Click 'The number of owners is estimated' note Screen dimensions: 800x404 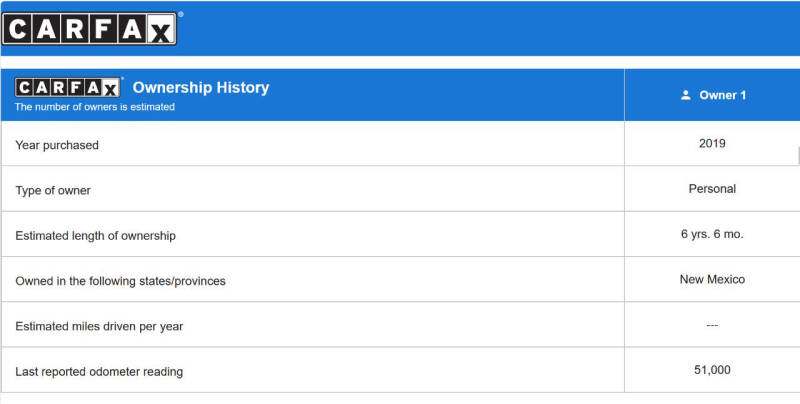[x=94, y=107]
